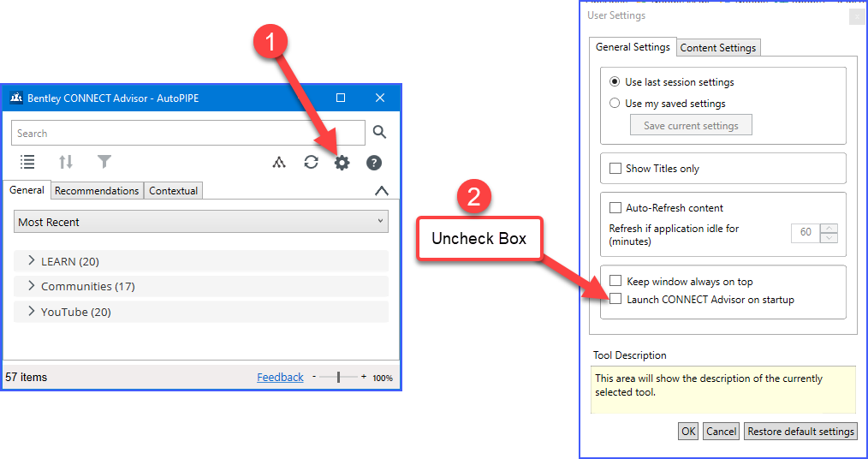Expand the YouTube (20) group
The height and width of the screenshot is (459, 868).
coord(201,312)
